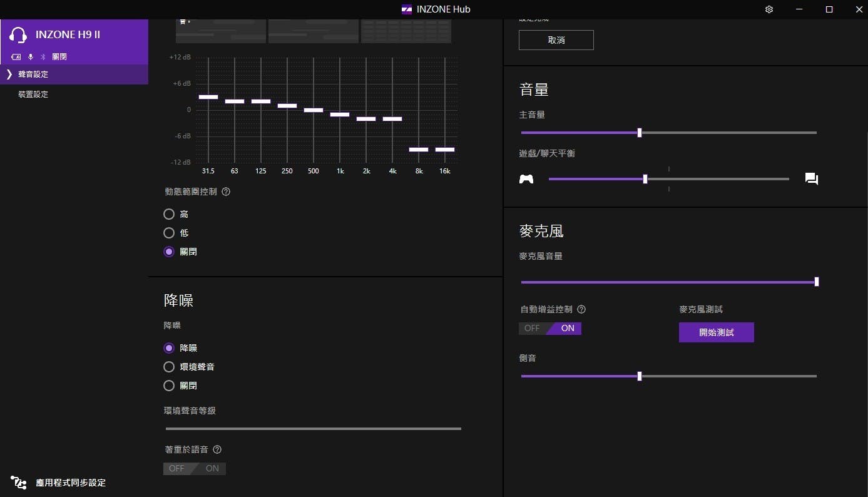Viewport: 868px width, 497px height.
Task: Click help icon beside 動態範圍控制
Action: (x=226, y=192)
